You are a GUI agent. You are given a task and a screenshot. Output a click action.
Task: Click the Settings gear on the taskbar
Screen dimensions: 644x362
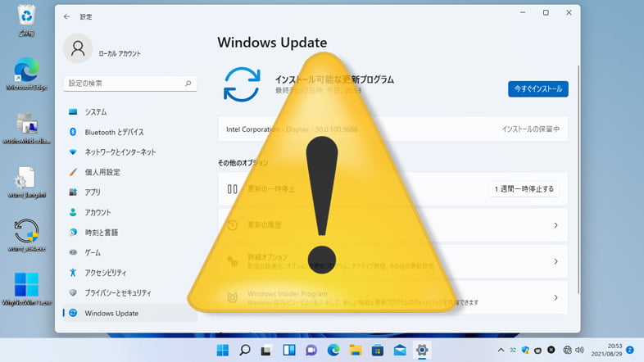422,350
